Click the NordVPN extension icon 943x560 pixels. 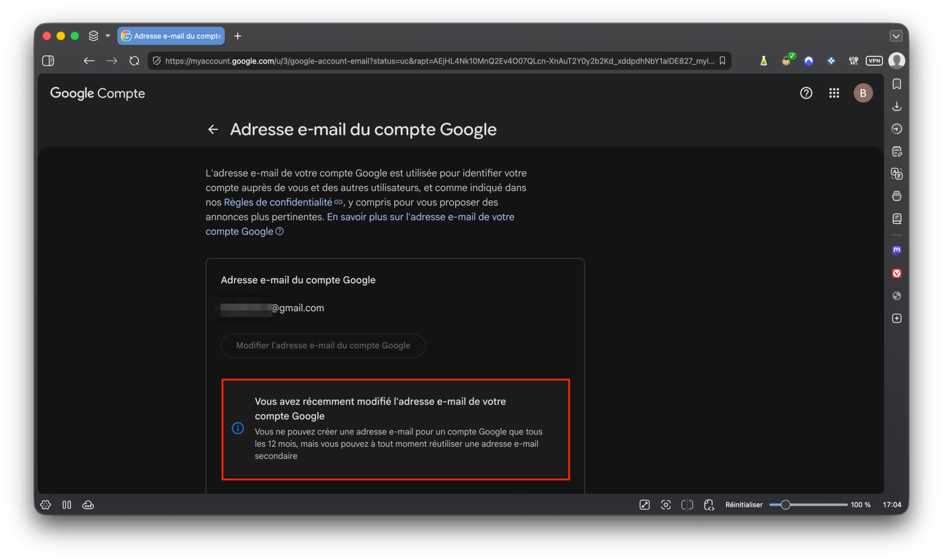point(808,61)
